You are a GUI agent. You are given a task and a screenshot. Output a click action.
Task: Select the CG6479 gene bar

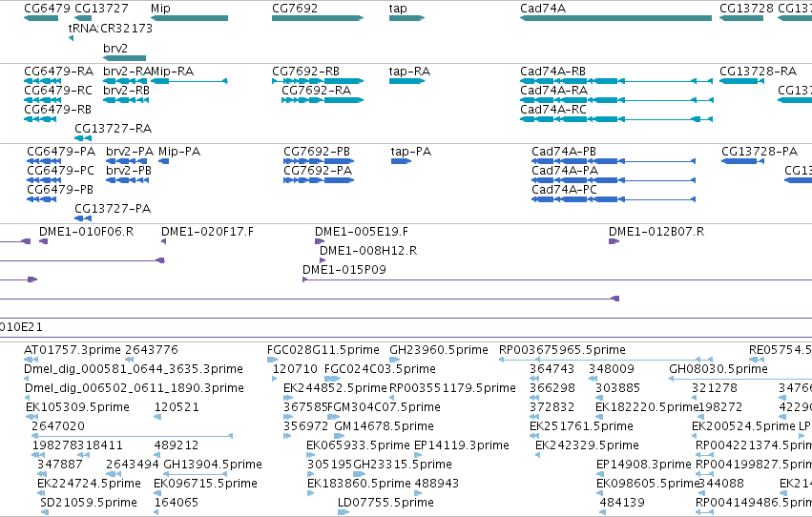(41, 18)
